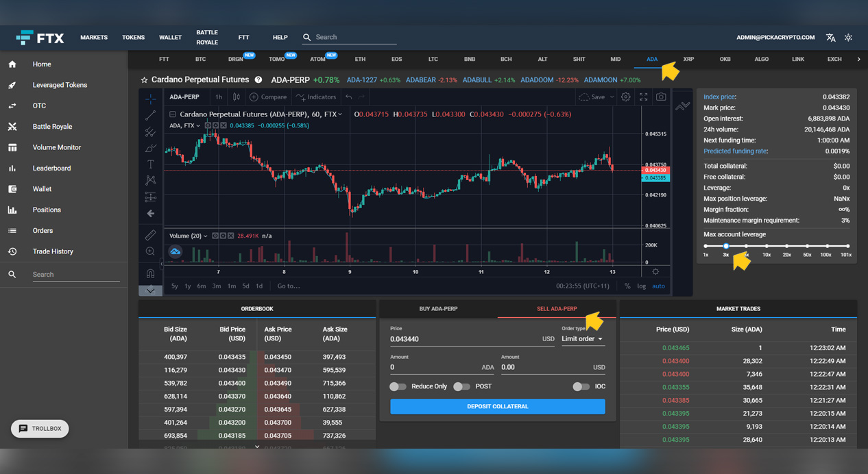This screenshot has height=474, width=868.
Task: Set leverage to 10x on the slider
Action: tap(767, 247)
